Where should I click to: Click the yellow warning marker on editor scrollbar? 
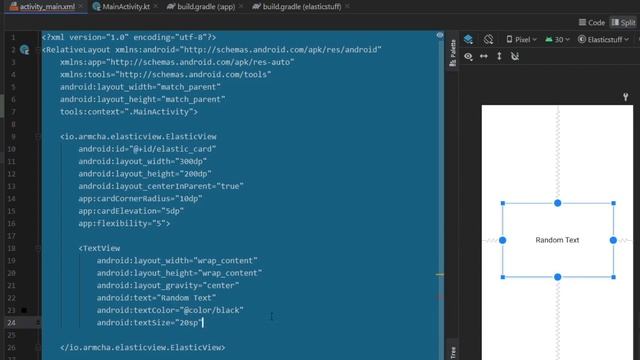[440, 274]
